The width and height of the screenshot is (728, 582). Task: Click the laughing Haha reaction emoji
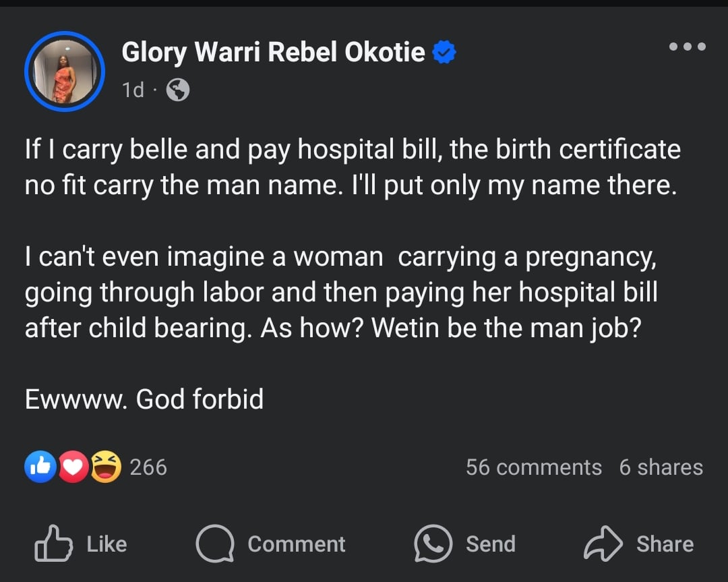pyautogui.click(x=106, y=467)
